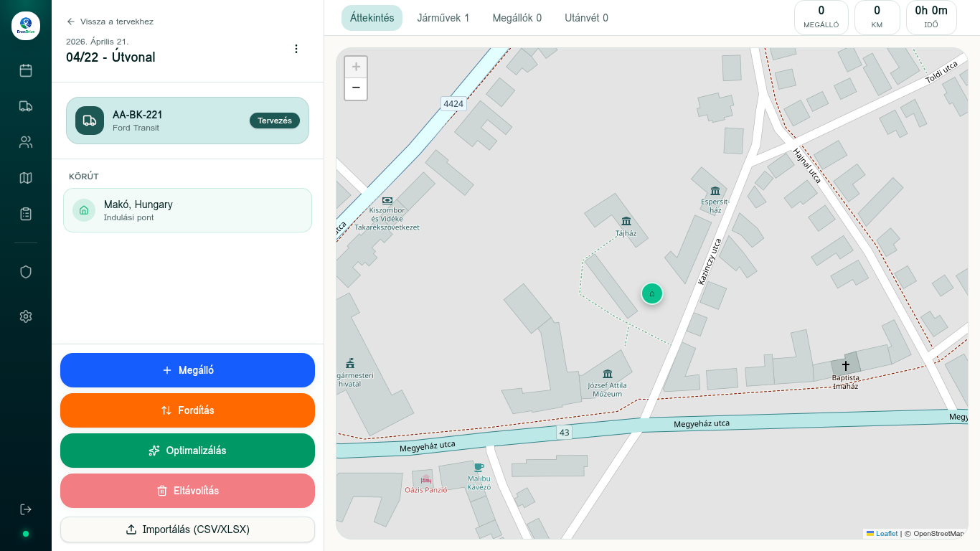Open the users sidebar icon
This screenshot has height=551, width=980.
click(26, 142)
